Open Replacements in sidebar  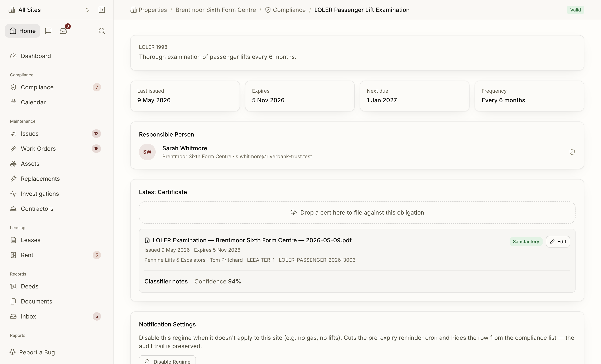click(56, 179)
